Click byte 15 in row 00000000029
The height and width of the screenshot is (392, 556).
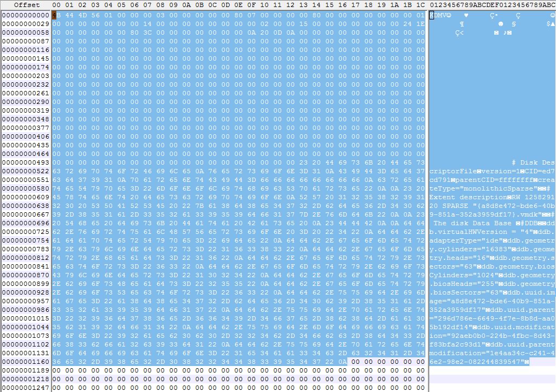[x=303, y=24]
